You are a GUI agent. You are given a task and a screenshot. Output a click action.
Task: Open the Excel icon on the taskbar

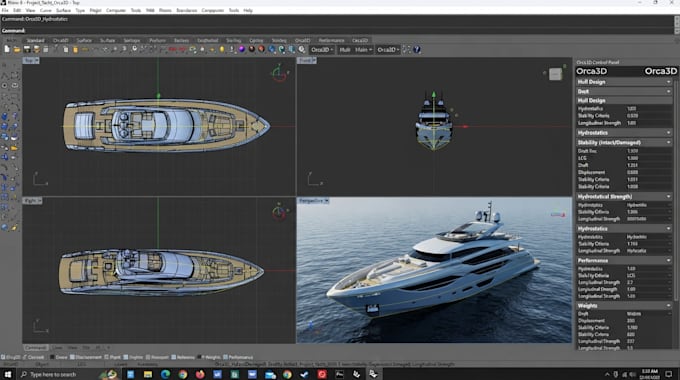point(235,374)
